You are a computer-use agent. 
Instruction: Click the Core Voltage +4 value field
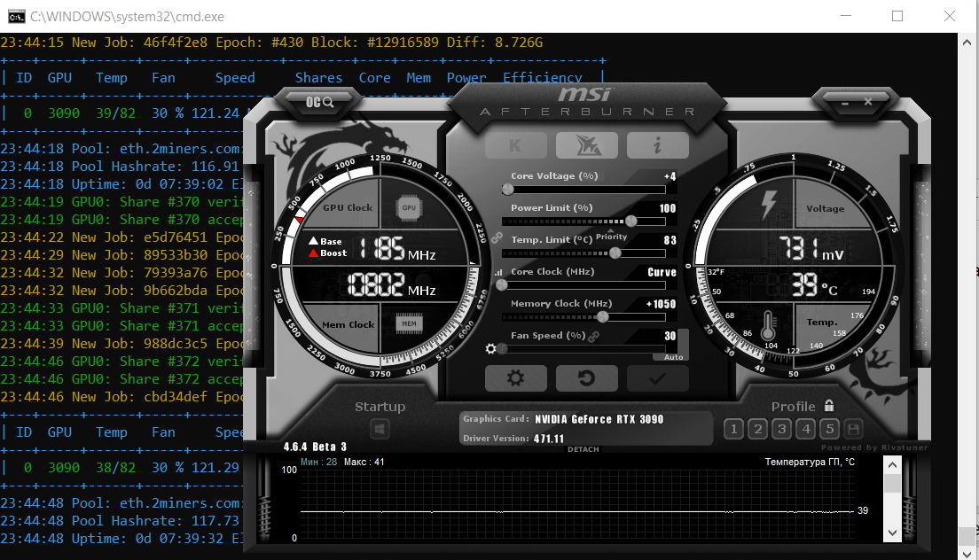coord(670,176)
